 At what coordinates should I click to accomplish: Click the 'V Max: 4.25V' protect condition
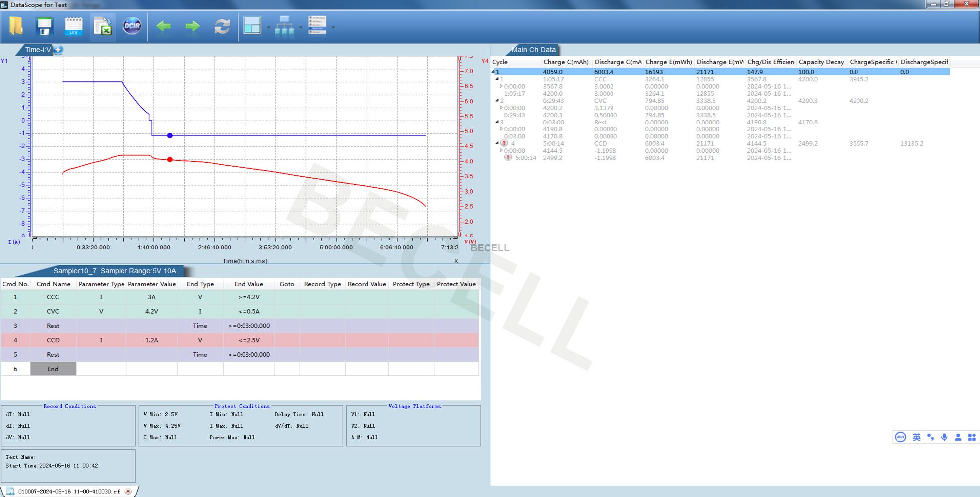(x=162, y=426)
